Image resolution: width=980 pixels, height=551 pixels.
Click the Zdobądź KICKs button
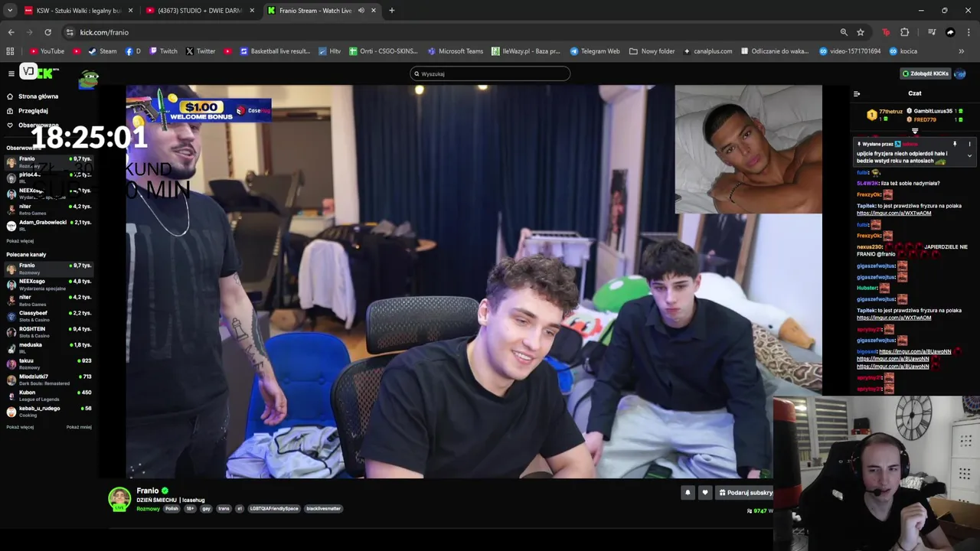coord(926,73)
